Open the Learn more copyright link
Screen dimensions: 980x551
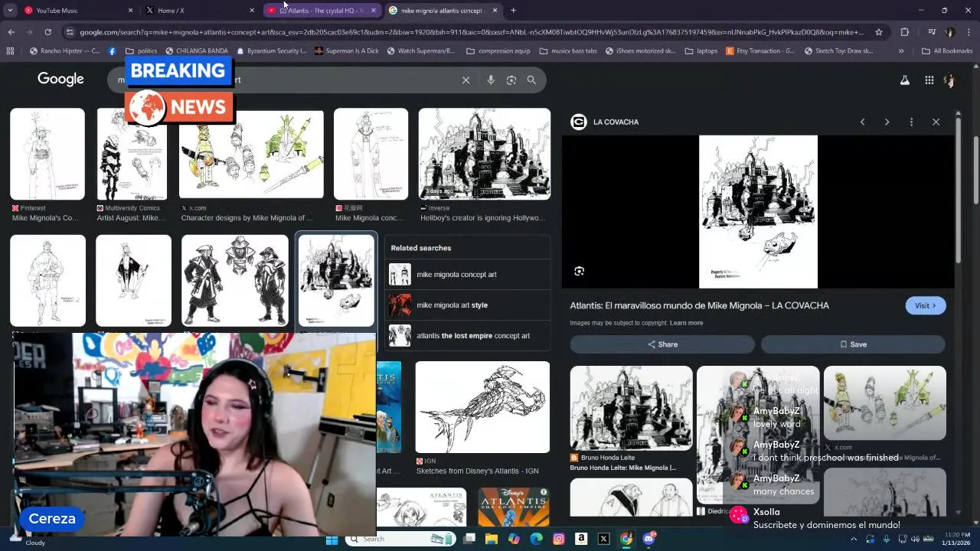(686, 323)
